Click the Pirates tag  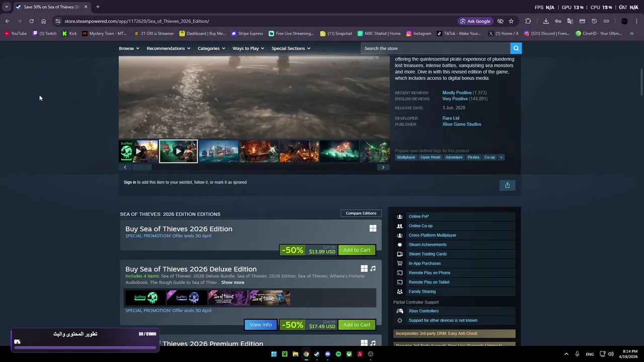pos(473,157)
